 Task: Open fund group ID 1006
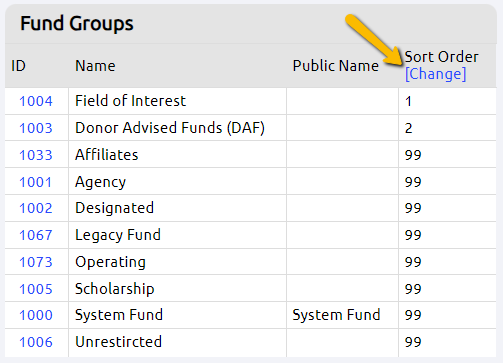[x=36, y=342]
